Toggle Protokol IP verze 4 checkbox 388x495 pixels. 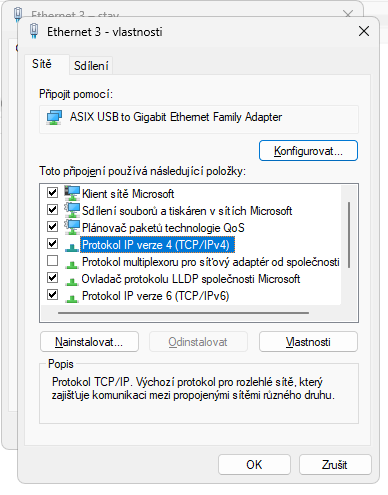(52, 244)
